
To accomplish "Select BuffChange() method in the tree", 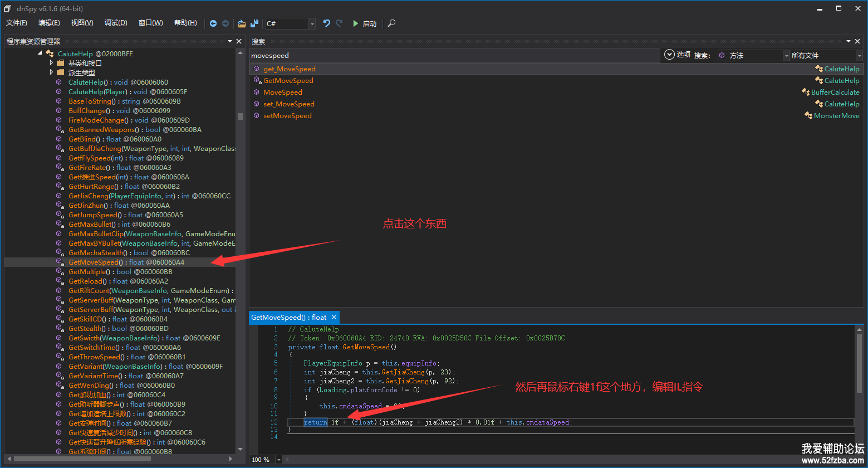I will (x=120, y=110).
